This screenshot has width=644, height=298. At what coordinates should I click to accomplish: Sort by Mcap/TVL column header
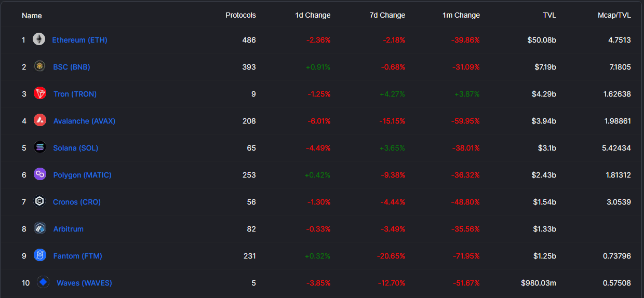point(614,15)
